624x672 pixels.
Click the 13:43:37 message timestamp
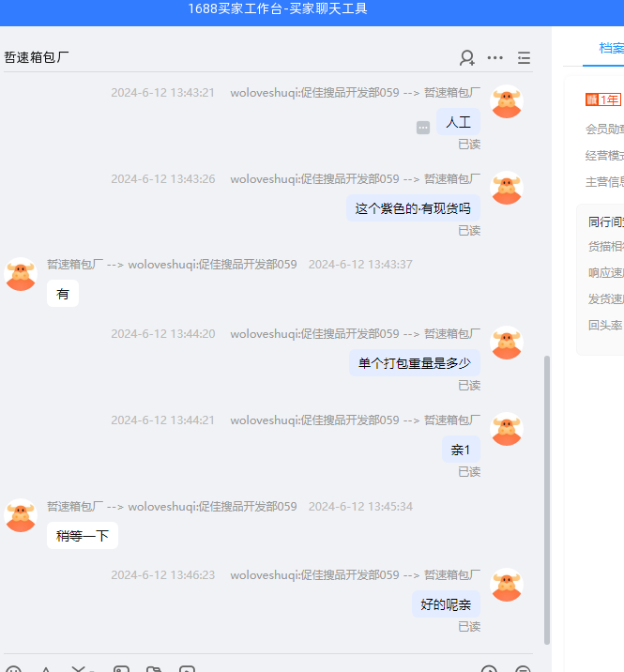point(360,265)
